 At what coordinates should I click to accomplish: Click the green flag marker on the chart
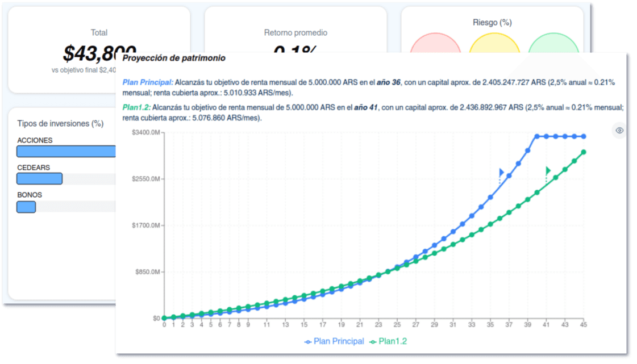click(548, 170)
